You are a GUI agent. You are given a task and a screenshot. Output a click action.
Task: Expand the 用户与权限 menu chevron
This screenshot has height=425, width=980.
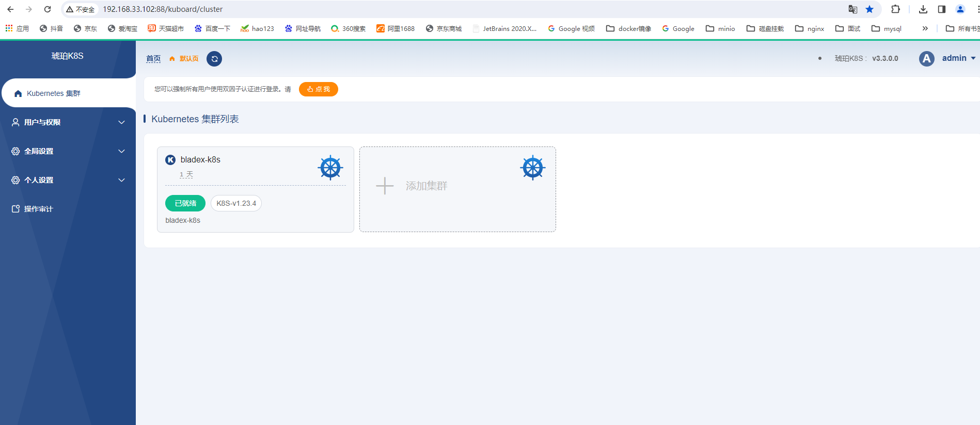122,122
